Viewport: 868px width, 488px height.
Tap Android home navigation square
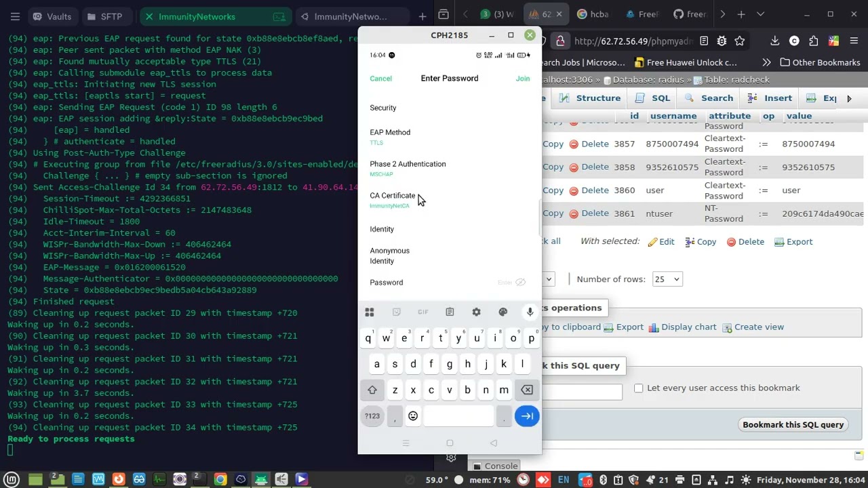(450, 443)
